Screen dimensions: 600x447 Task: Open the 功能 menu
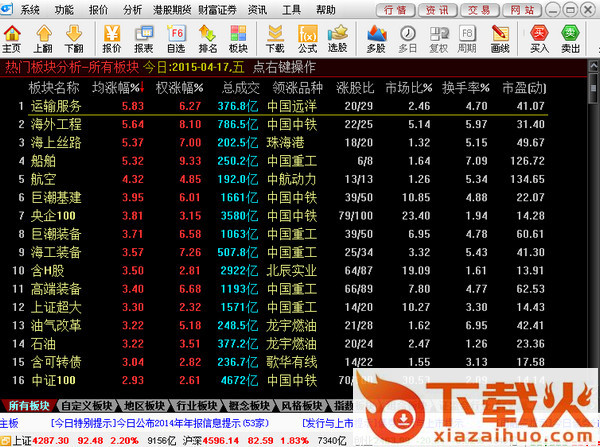point(64,10)
